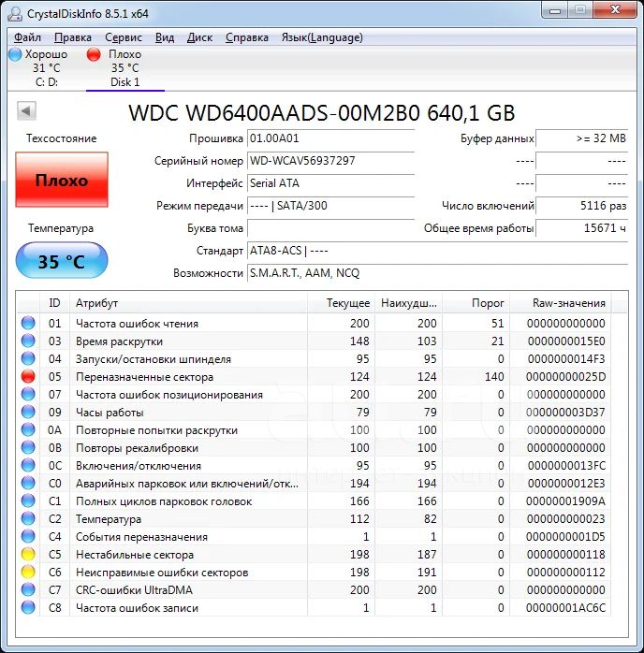The width and height of the screenshot is (644, 653).
Task: Click the Raw-значения column header
Action: (x=561, y=303)
